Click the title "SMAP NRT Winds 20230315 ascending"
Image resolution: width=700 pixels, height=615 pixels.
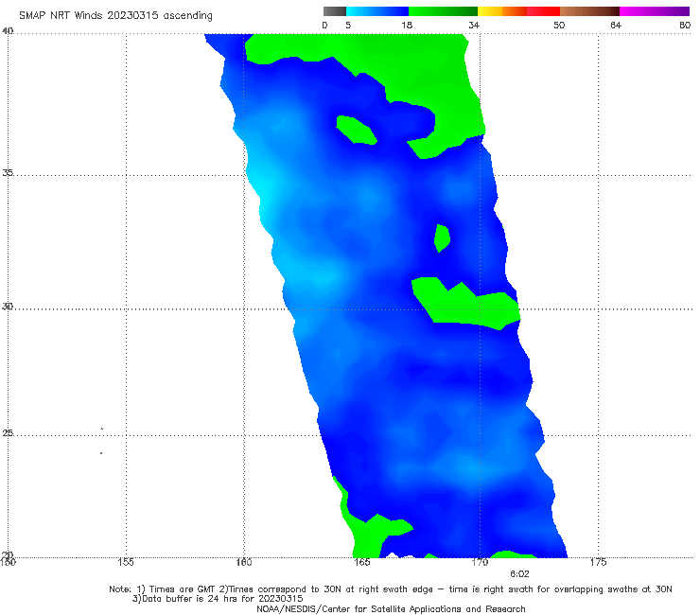[115, 16]
